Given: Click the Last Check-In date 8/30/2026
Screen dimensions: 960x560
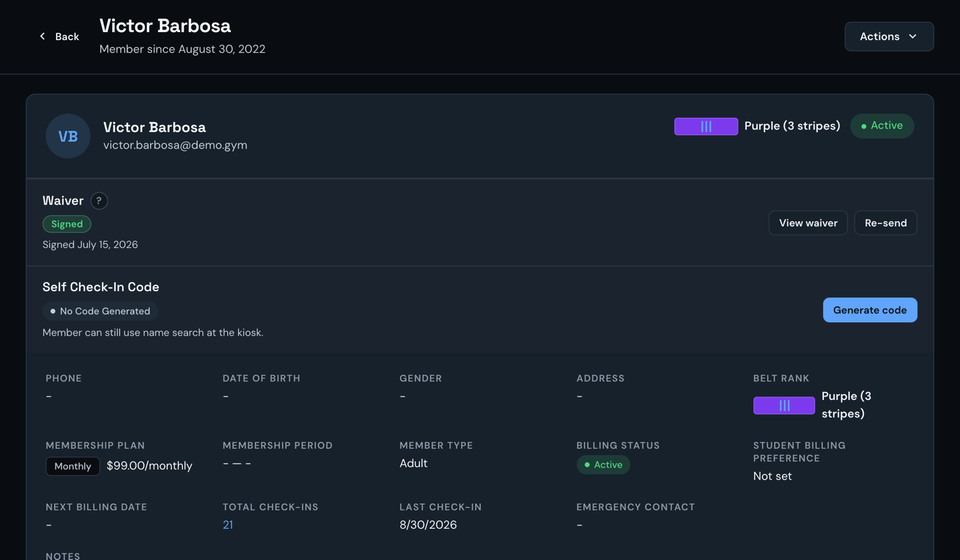Looking at the screenshot, I should (428, 525).
